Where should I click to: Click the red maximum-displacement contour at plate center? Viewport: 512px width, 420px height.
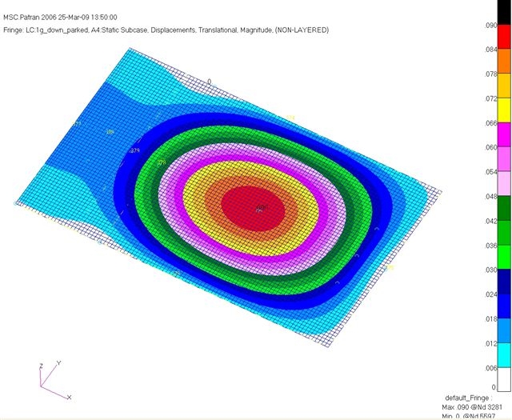(253, 209)
